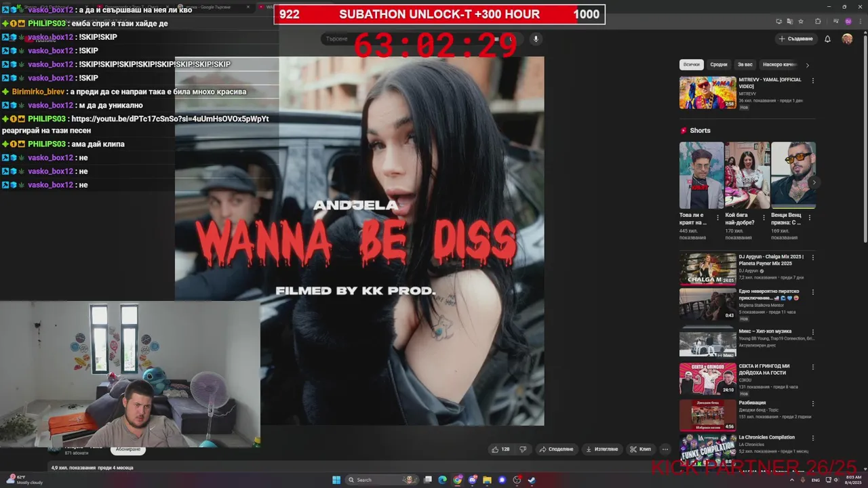
Task: Open Google Chrome from taskbar
Action: (x=458, y=480)
